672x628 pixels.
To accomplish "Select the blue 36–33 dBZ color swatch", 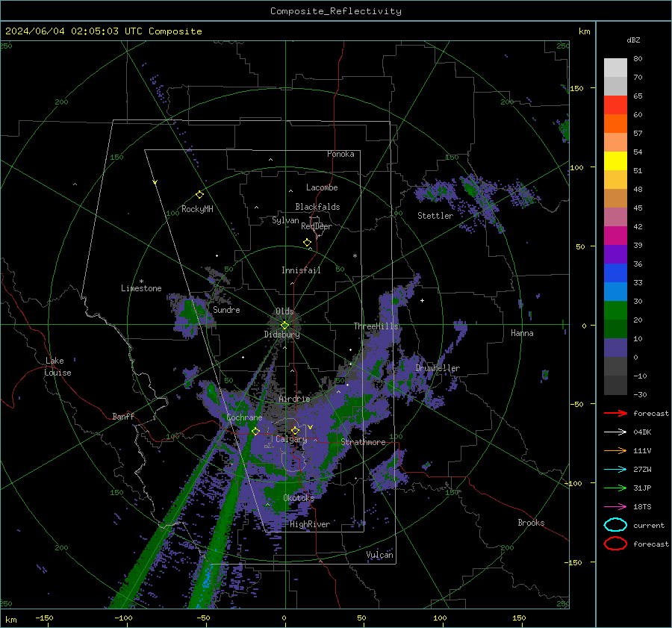I will click(615, 273).
